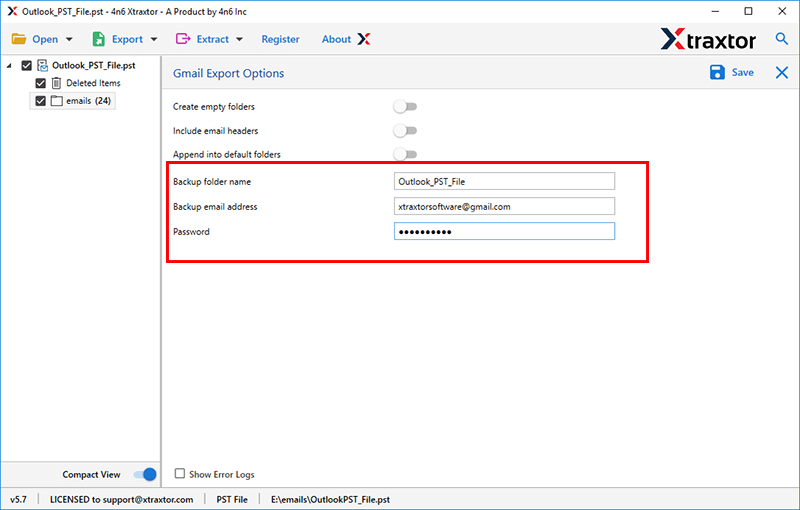Viewport: 800px width, 510px height.
Task: Expand the Open dropdown arrow
Action: point(69,39)
